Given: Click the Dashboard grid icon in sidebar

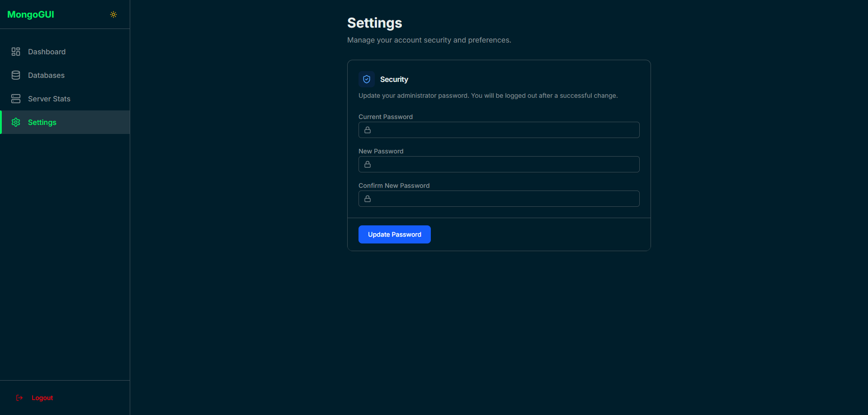Looking at the screenshot, I should coord(16,52).
